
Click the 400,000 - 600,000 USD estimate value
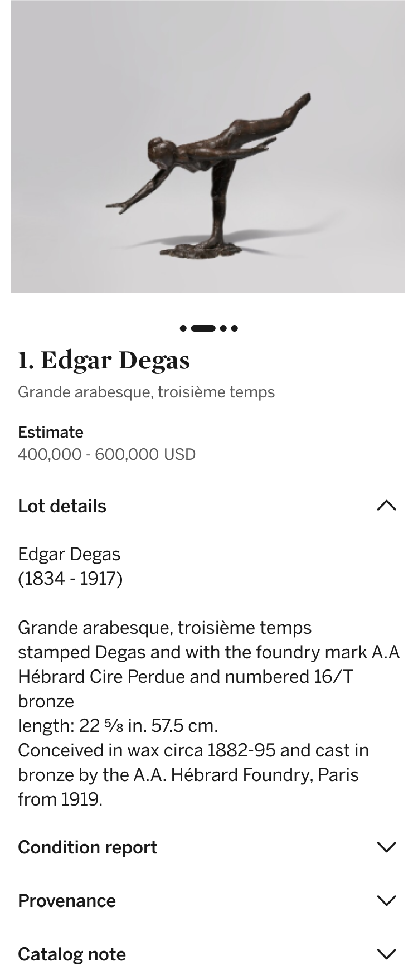coord(106,454)
